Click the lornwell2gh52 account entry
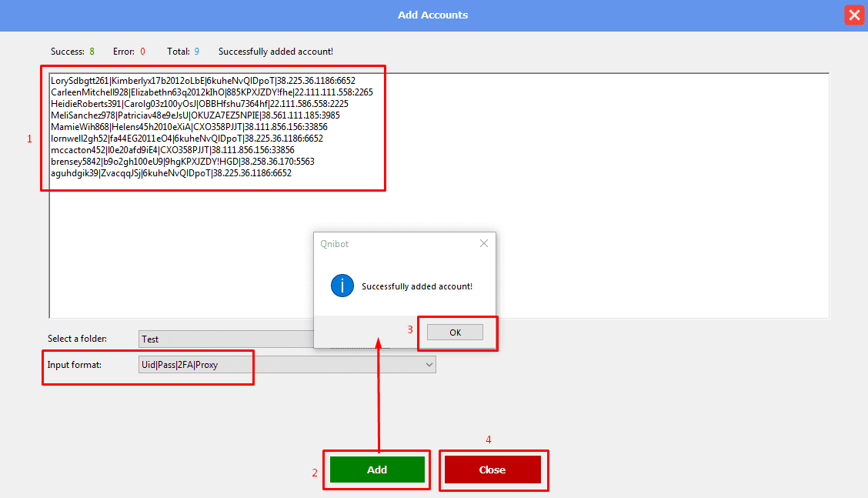The image size is (868, 498). (186, 139)
